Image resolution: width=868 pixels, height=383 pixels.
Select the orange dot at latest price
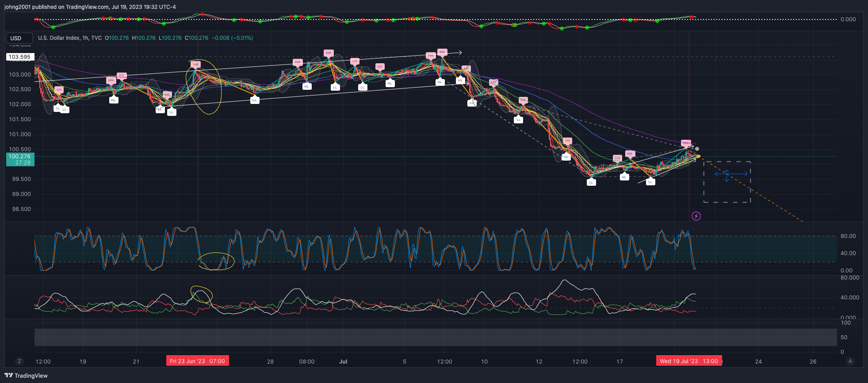pos(698,156)
